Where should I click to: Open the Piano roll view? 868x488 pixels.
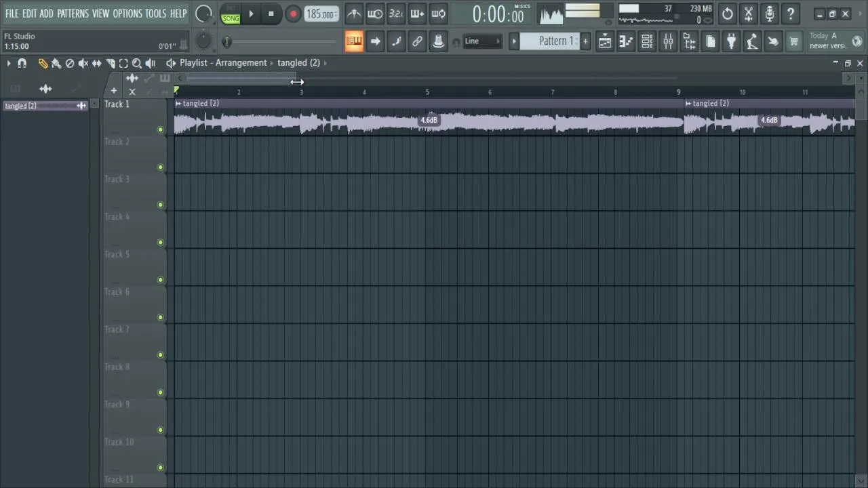click(626, 41)
